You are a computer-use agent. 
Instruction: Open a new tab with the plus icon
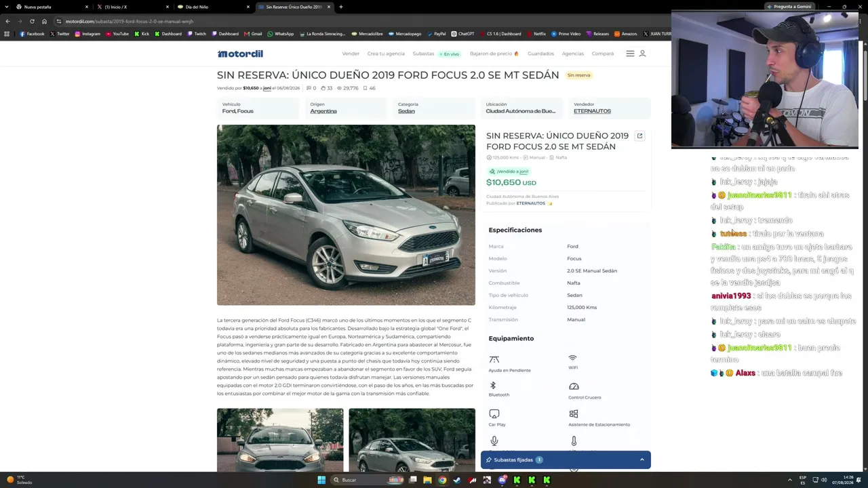pyautogui.click(x=340, y=7)
